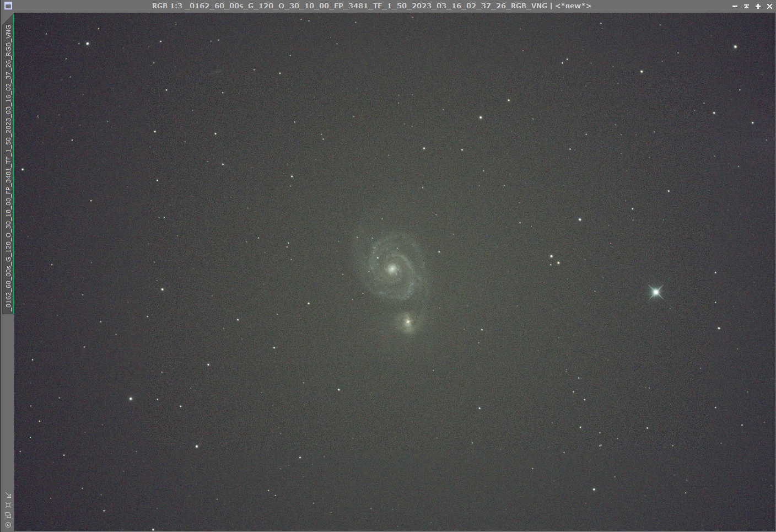Minimize the image window using the dash button
This screenshot has height=532, width=776.
coord(735,6)
